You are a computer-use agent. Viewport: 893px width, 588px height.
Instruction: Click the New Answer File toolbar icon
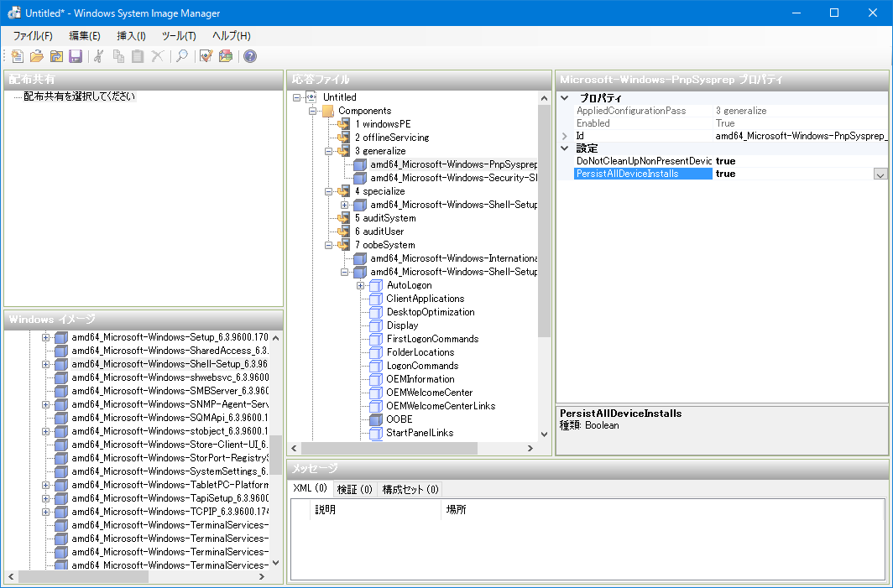point(18,56)
